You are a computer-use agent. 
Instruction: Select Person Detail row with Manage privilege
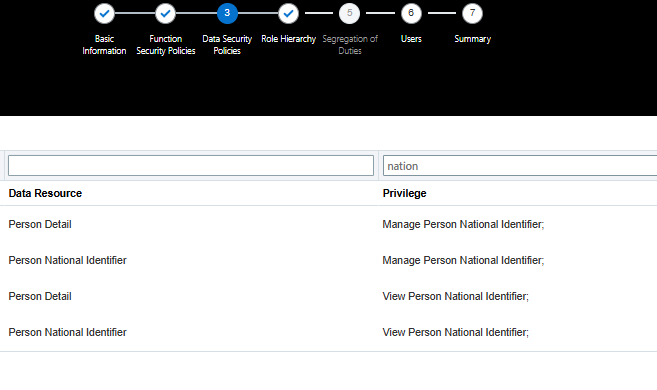point(328,224)
